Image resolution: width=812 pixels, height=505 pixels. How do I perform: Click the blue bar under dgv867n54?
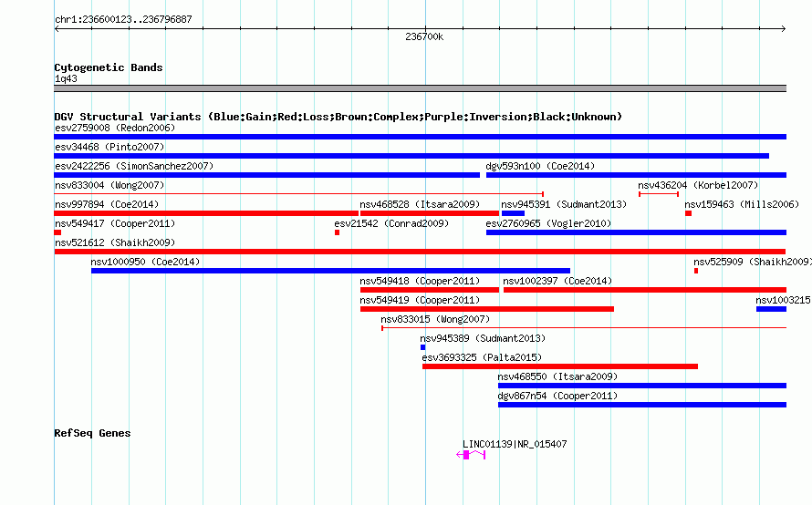click(x=642, y=405)
